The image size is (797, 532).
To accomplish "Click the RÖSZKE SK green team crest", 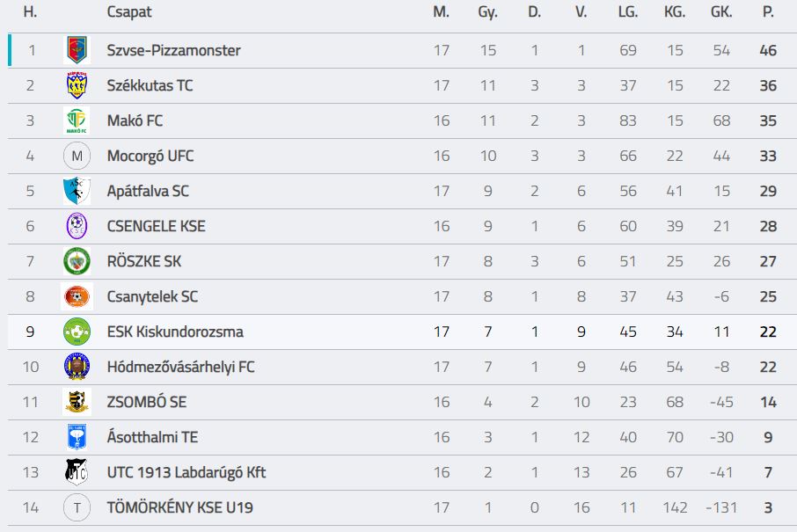I will click(x=77, y=261).
